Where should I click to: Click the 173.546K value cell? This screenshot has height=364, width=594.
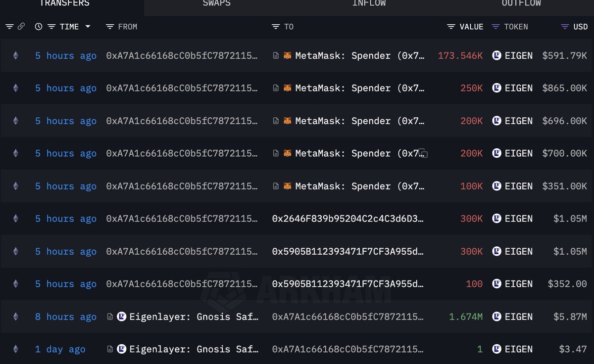[460, 55]
